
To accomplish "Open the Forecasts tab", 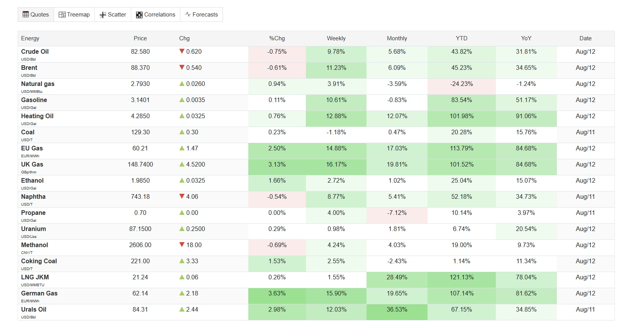I will coord(201,15).
